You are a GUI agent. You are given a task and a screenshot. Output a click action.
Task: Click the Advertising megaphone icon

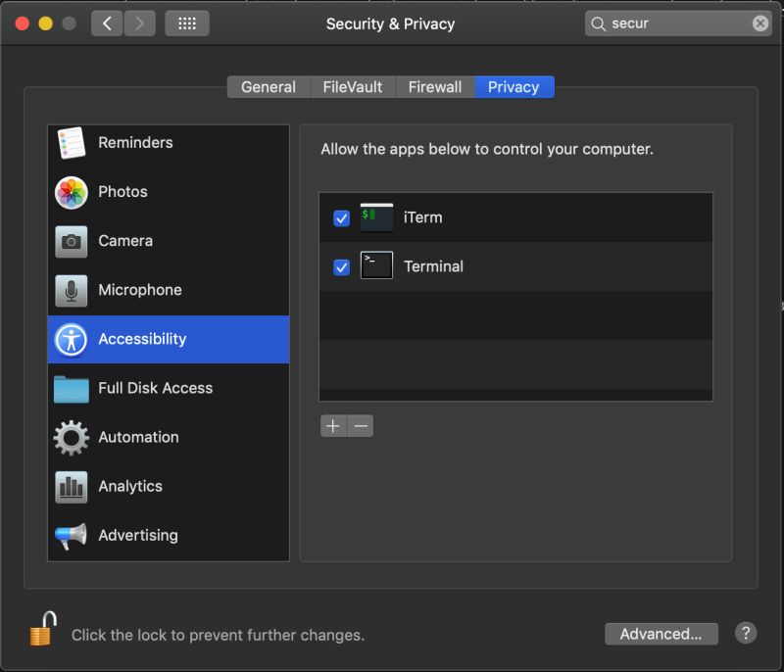coord(71,536)
